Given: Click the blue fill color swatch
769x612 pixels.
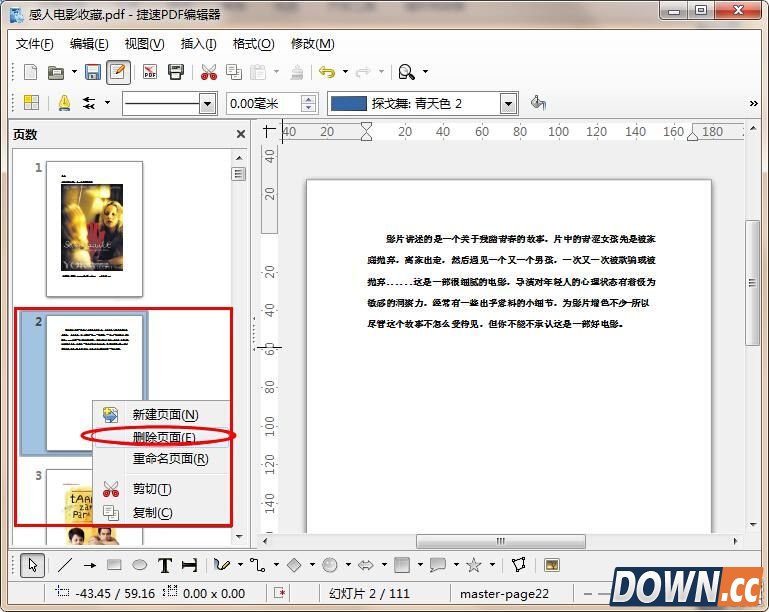Looking at the screenshot, I should [348, 103].
